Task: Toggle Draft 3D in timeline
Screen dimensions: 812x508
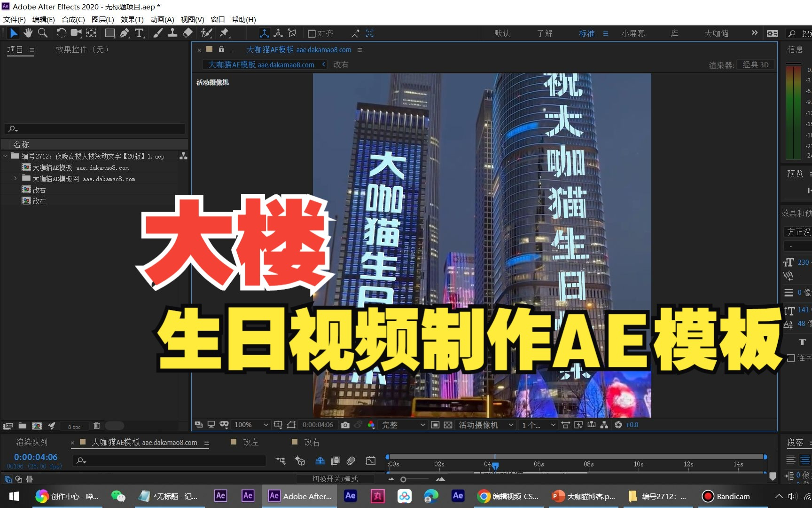Action: point(300,460)
